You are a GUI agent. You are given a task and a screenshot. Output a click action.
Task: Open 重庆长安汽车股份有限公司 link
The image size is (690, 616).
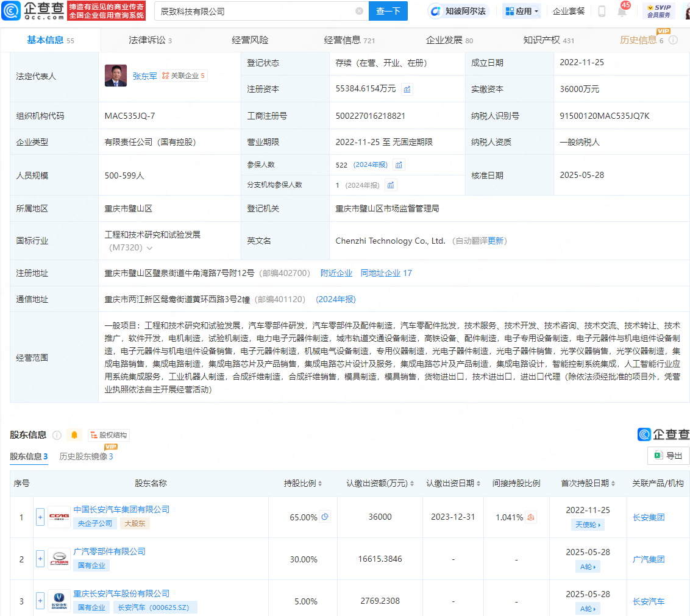(x=121, y=593)
